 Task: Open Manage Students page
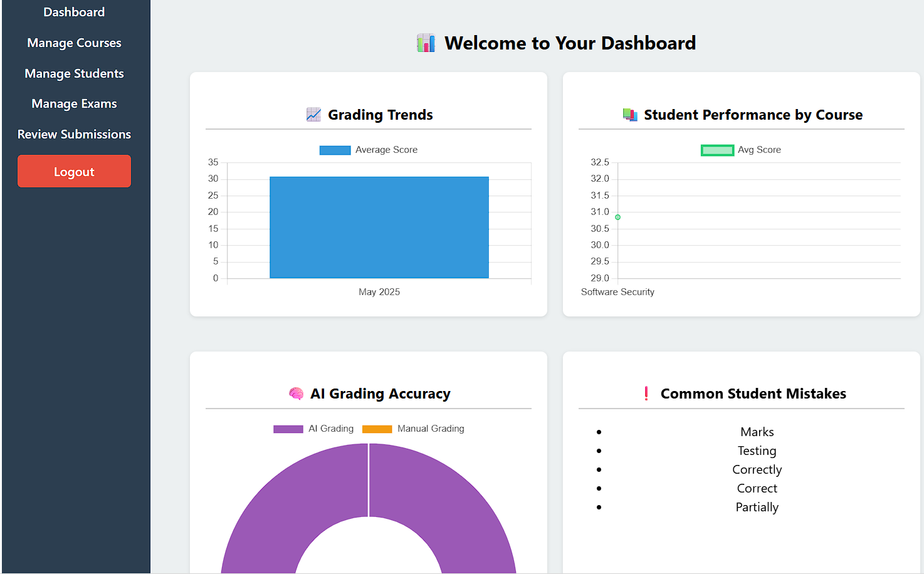(74, 73)
